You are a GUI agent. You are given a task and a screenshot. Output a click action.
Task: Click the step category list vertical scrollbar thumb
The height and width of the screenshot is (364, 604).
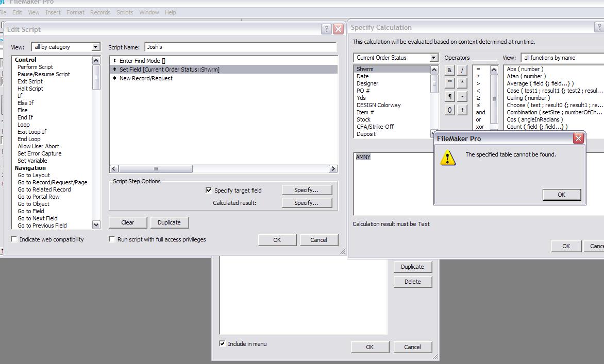click(96, 77)
